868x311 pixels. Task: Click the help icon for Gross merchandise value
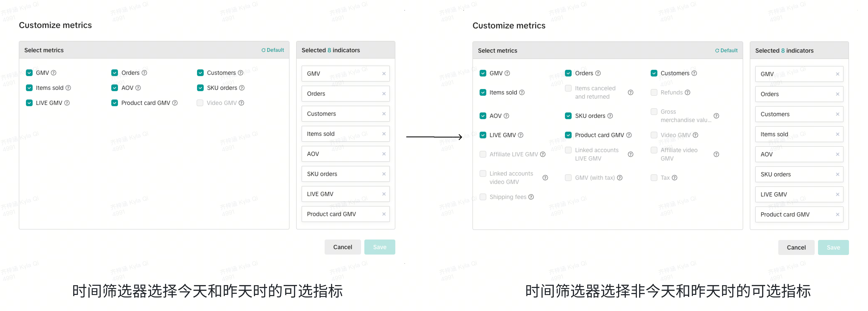716,116
